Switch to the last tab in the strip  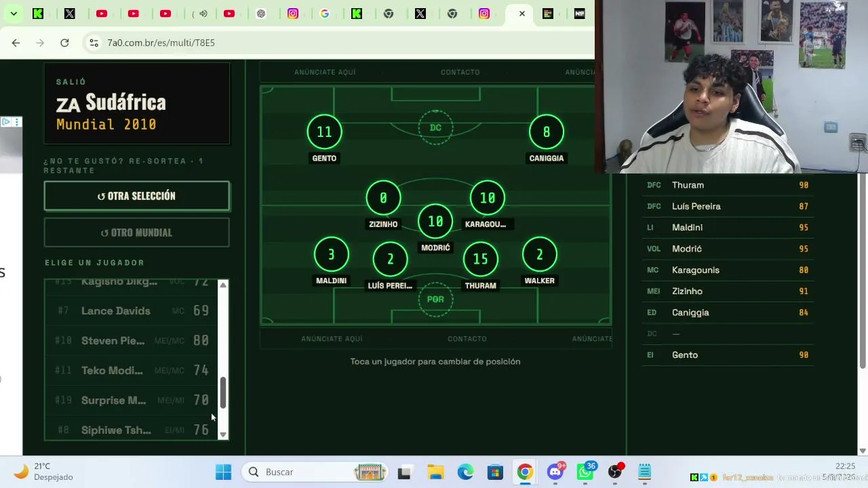(x=580, y=14)
